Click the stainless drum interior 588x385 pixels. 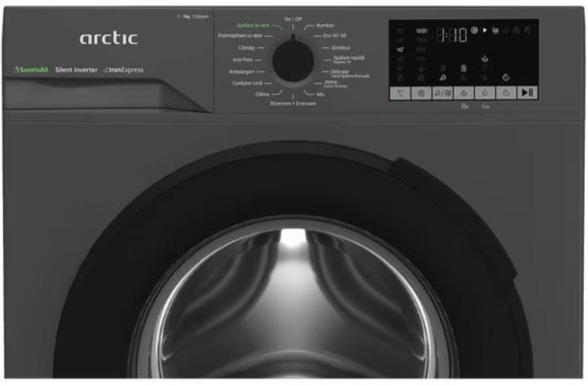(294, 307)
